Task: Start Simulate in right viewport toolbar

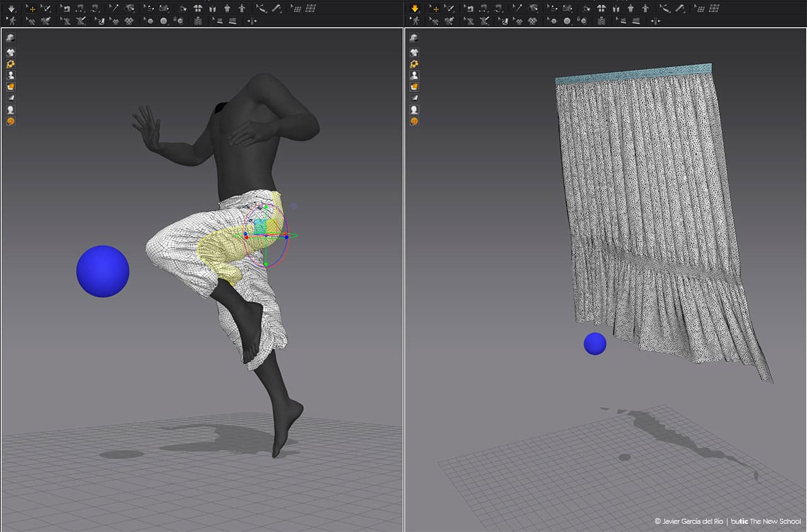Action: [414, 9]
